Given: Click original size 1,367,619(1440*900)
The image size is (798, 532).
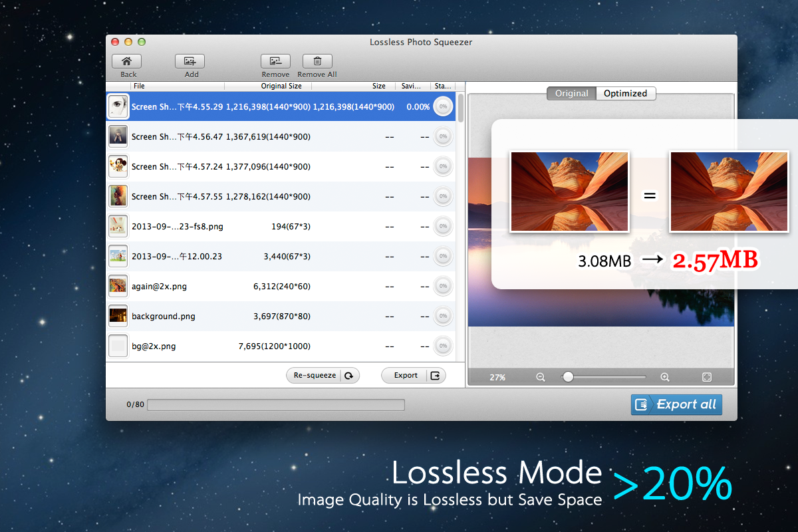Looking at the screenshot, I should tap(268, 137).
